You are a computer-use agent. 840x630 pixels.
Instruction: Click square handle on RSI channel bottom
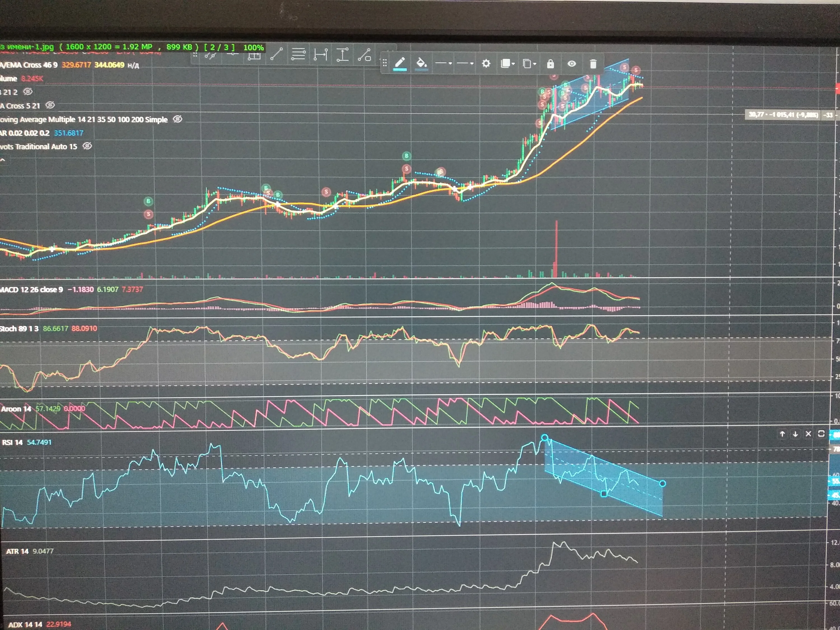(604, 494)
